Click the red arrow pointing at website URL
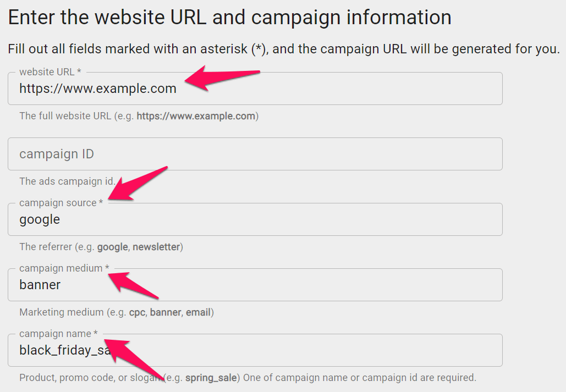The width and height of the screenshot is (566, 392). point(221,78)
